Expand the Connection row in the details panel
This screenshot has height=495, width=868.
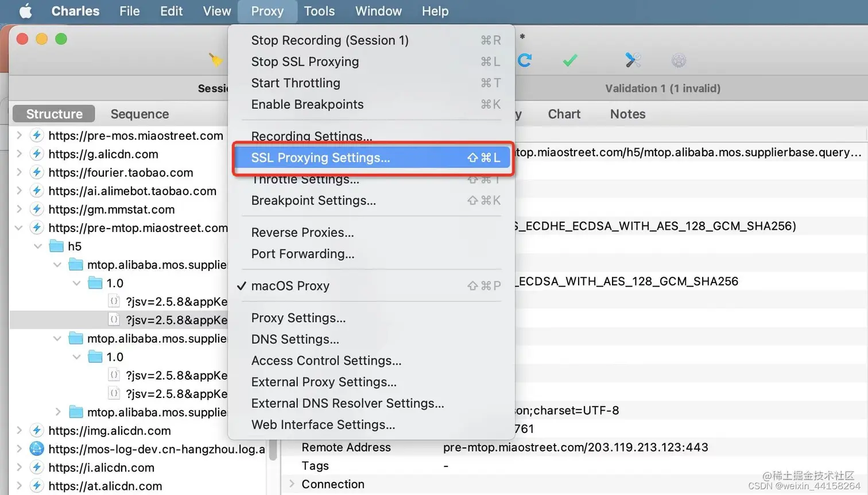click(292, 484)
